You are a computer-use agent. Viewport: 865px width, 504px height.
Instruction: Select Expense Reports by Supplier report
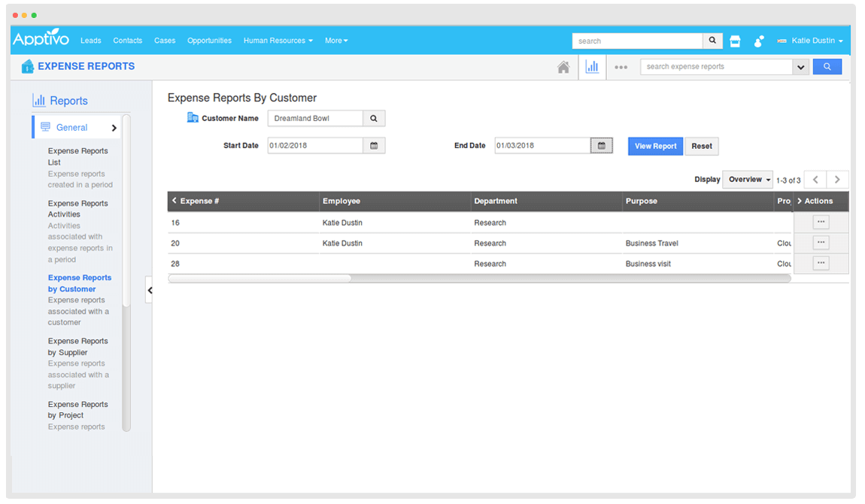(x=78, y=347)
